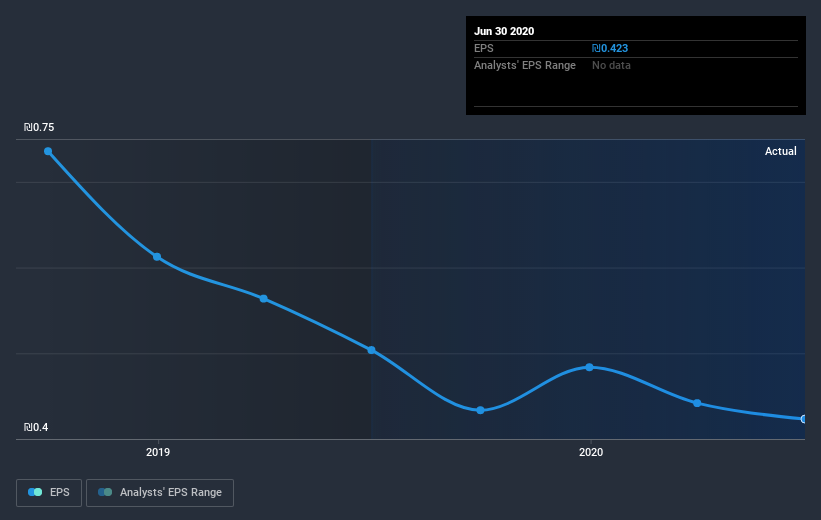Select the data point after the 2020 peak
This screenshot has width=821, height=520.
coord(697,403)
